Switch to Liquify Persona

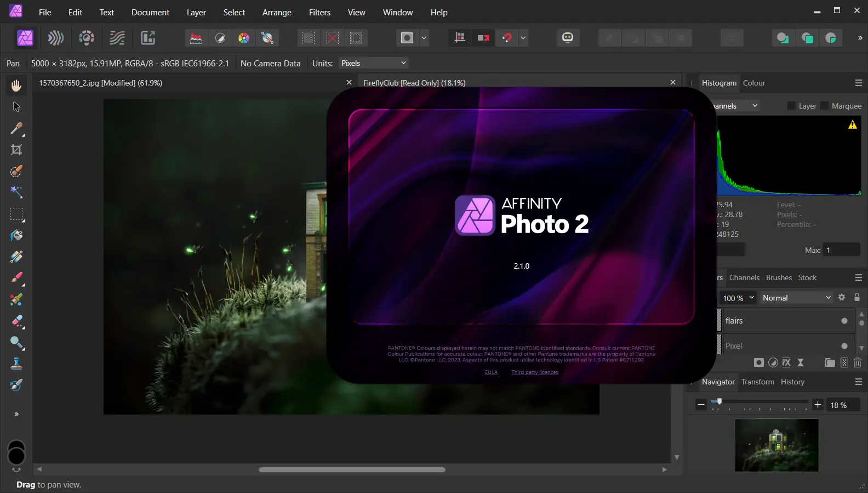56,38
